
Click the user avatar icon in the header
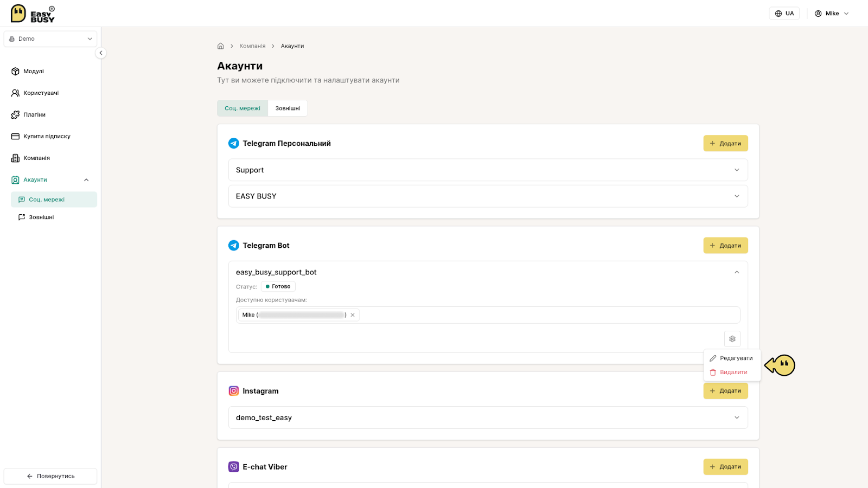818,14
